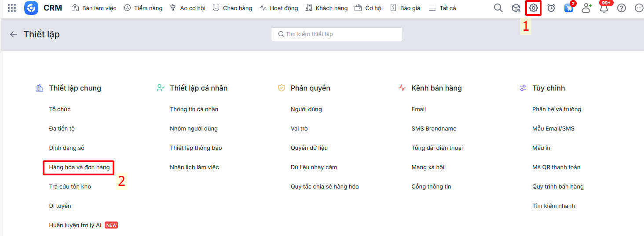Open Huấn luyện trợ lý AI link
This screenshot has height=236, width=644.
75,225
